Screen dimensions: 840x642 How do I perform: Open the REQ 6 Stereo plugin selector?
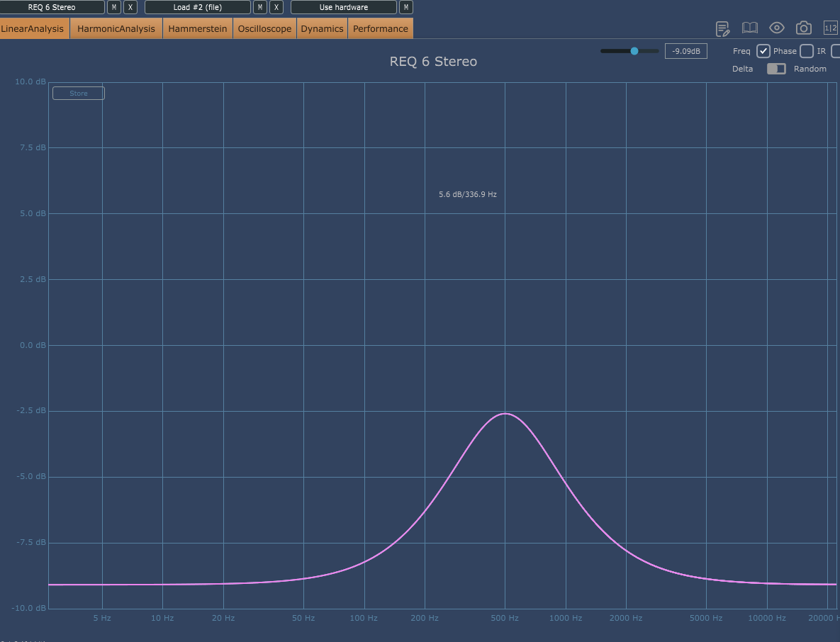[x=52, y=7]
